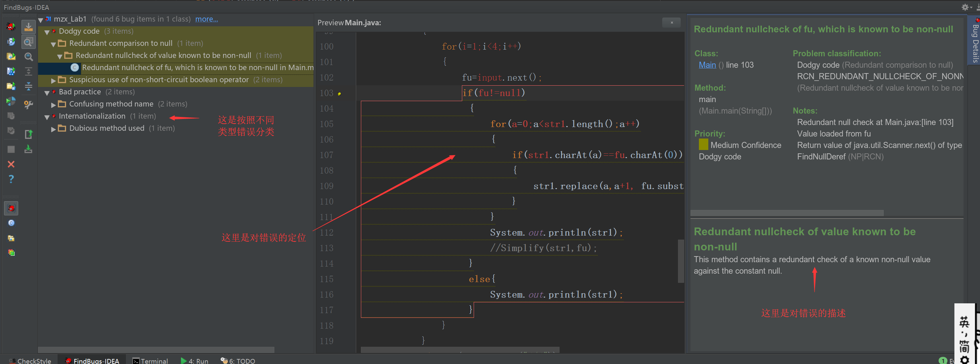The width and height of the screenshot is (980, 364).
Task: Collapse the Dodgy code tree node
Action: pyautogui.click(x=47, y=32)
